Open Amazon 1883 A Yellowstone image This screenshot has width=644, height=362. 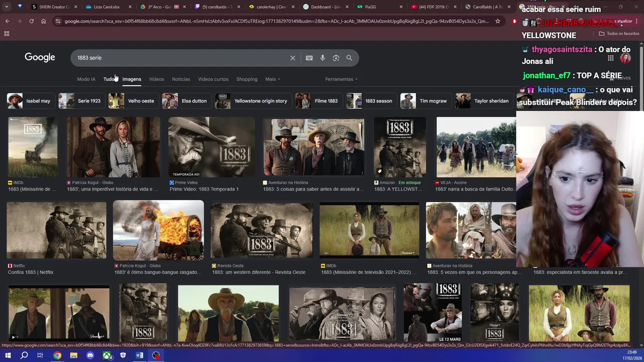tap(400, 147)
